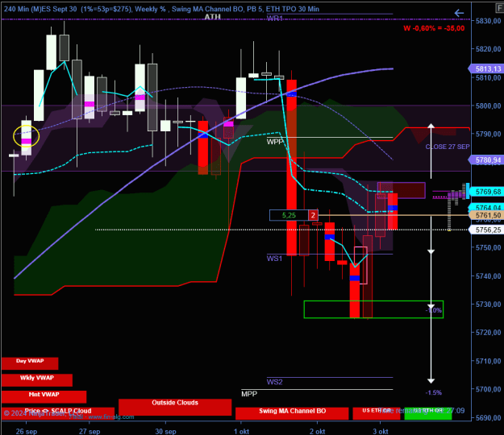This screenshot has width=504, height=435.
Task: Click the yellow circle candle marker
Action: 27,136
